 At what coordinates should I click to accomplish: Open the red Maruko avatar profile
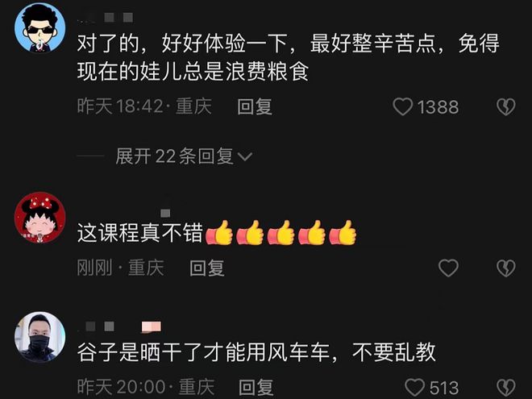[x=39, y=218]
